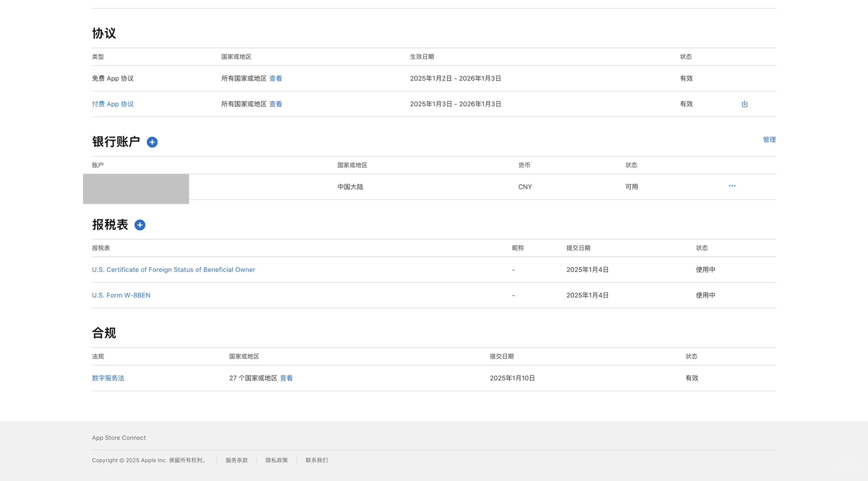
Task: Download the 付费 App 协议 agreement file
Action: [x=745, y=104]
